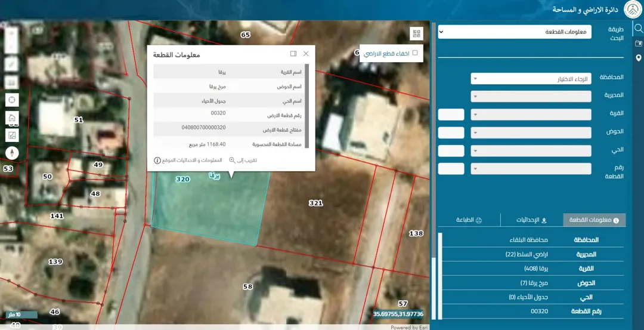
Task: Click the 00320 parcel number in popup
Action: (x=218, y=113)
